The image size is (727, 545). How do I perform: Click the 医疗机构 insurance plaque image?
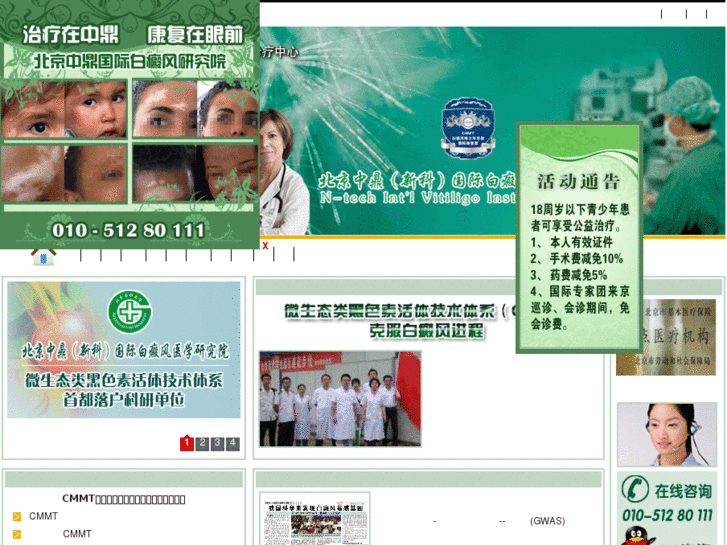pos(666,337)
